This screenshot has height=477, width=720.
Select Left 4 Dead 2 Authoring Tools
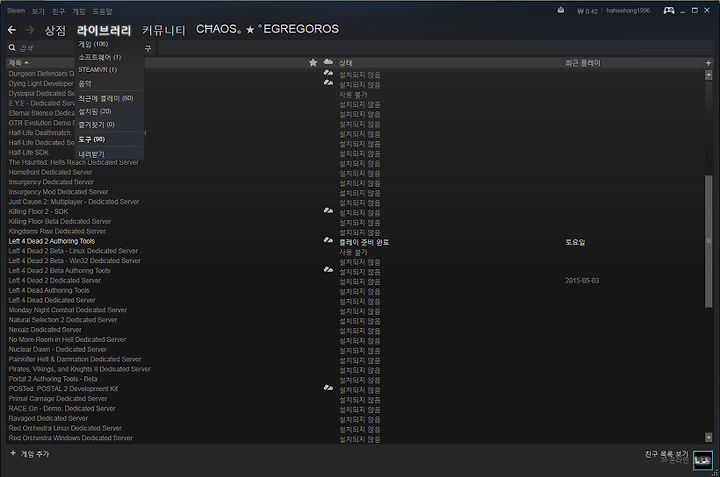click(52, 241)
